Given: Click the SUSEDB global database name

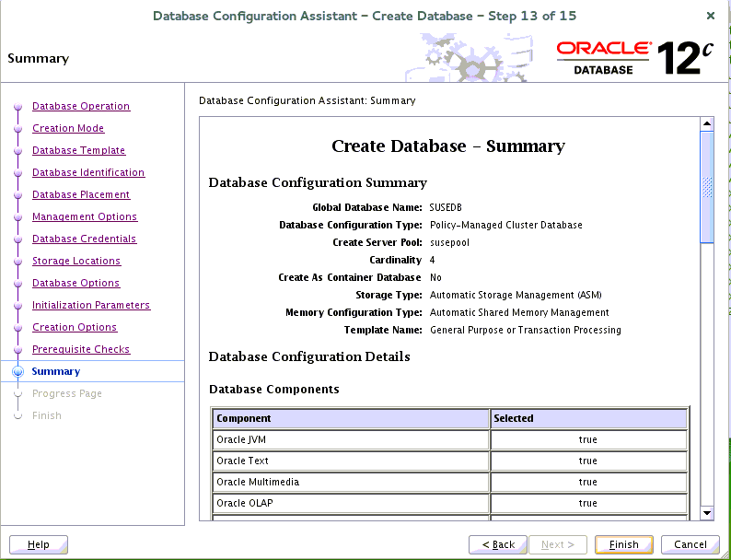Looking at the screenshot, I should click(446, 207).
